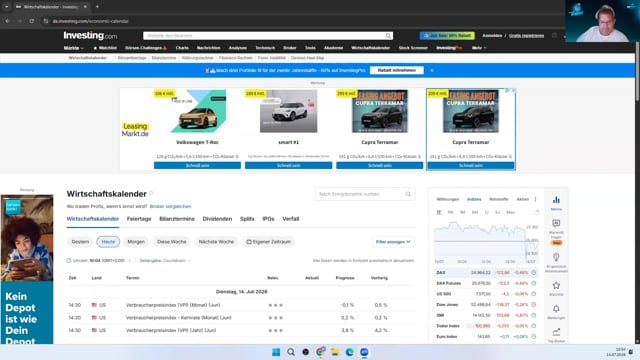
Task: Select Währungen tab in market widget
Action: pos(448,199)
